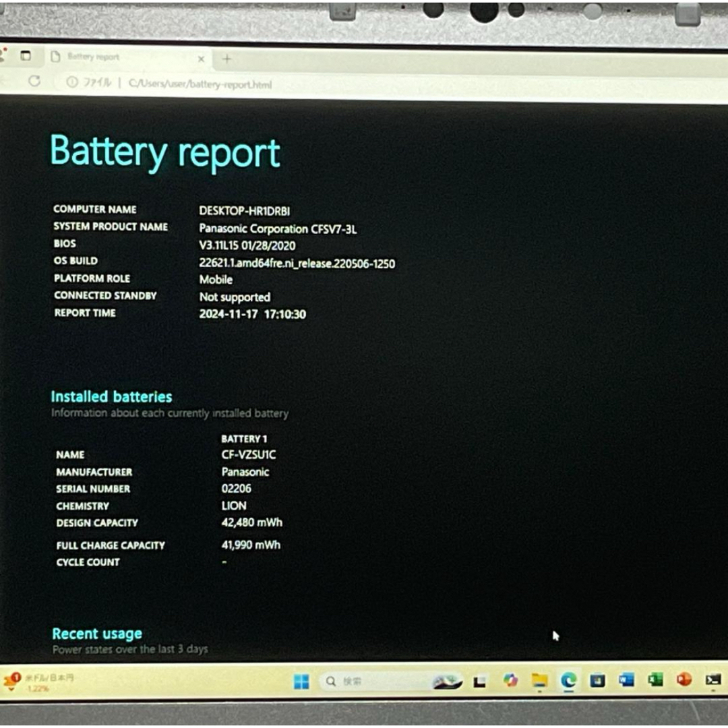Open File Explorer from the taskbar
The image size is (728, 728).
pos(539,680)
